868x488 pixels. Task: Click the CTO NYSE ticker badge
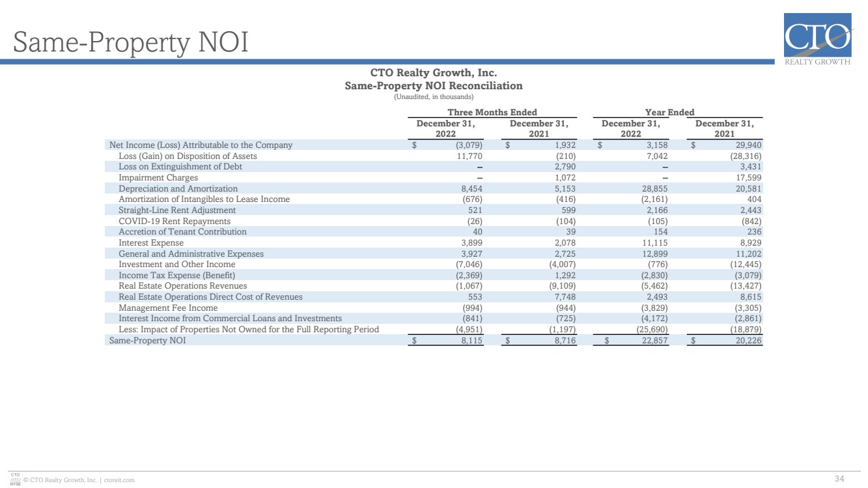point(15,478)
